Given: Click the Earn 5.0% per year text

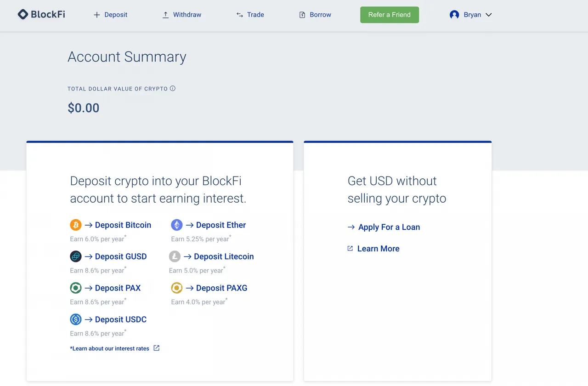Looking at the screenshot, I should pos(197,270).
